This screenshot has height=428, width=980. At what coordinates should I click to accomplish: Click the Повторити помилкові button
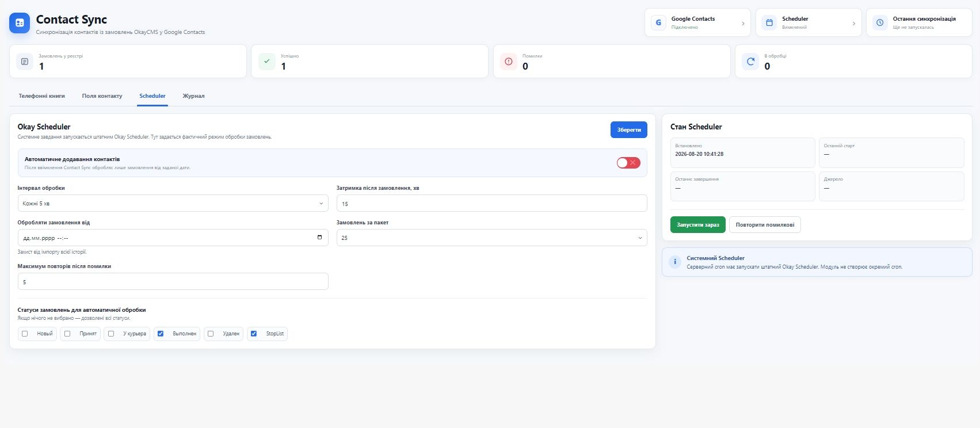765,224
